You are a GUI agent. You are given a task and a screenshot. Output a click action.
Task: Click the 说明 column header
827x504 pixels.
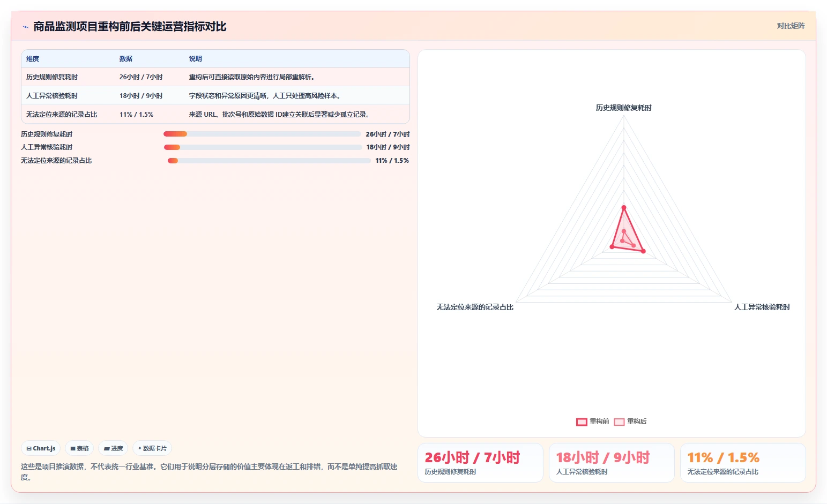pos(196,59)
